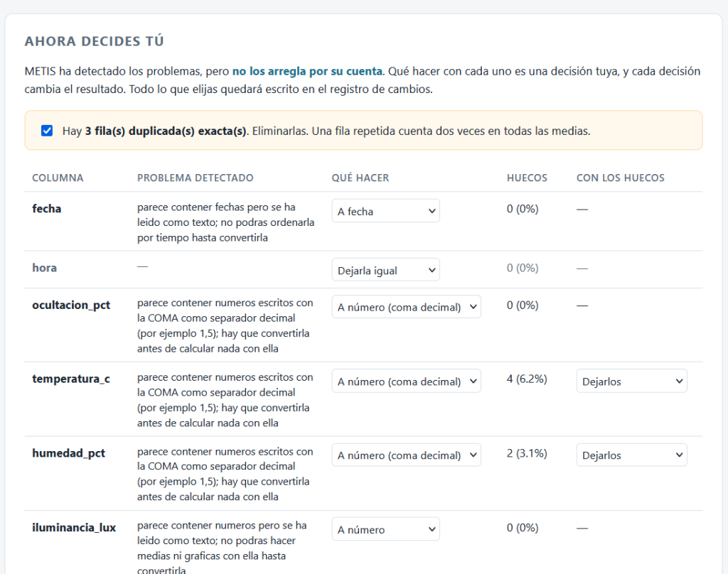This screenshot has height=574, width=728.
Task: Open the fecha conversion dropdown
Action: [x=385, y=211]
